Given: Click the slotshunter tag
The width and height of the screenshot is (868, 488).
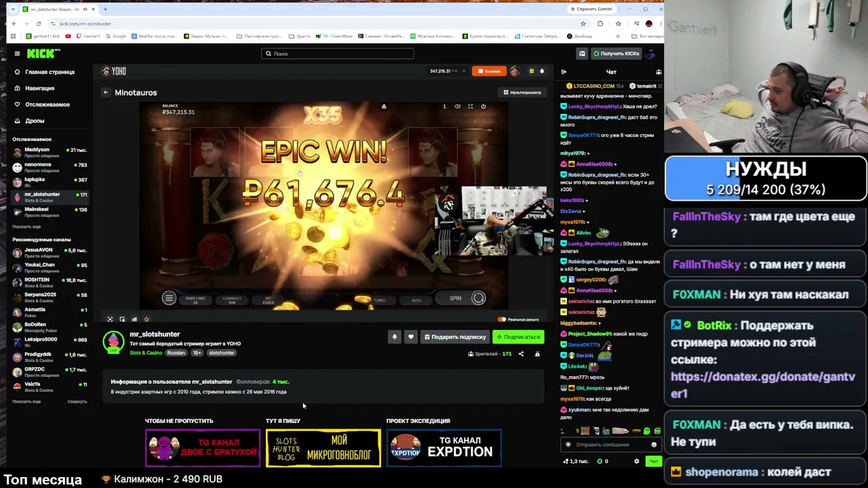Looking at the screenshot, I should click(221, 353).
